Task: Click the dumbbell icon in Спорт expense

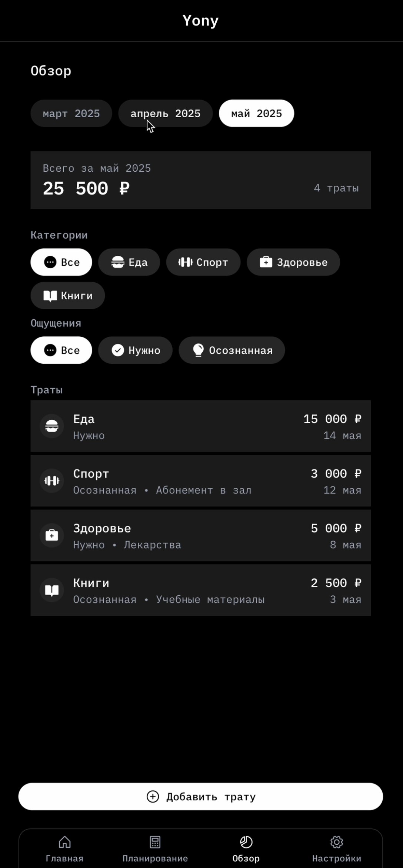Action: click(52, 481)
